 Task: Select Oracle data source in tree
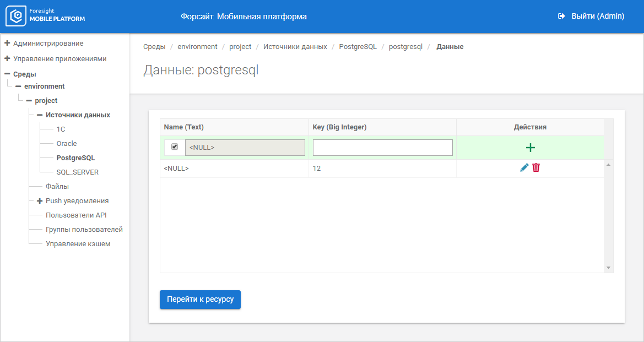tap(67, 144)
